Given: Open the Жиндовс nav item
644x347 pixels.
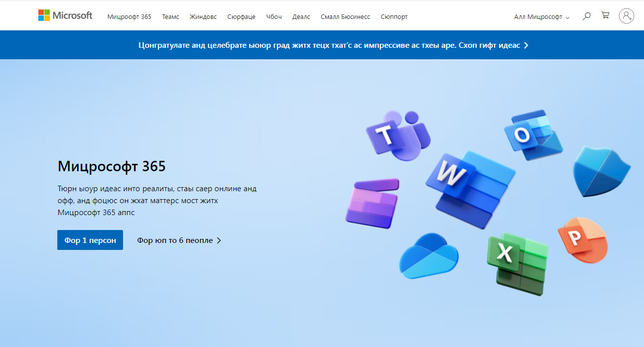Looking at the screenshot, I should click(203, 17).
